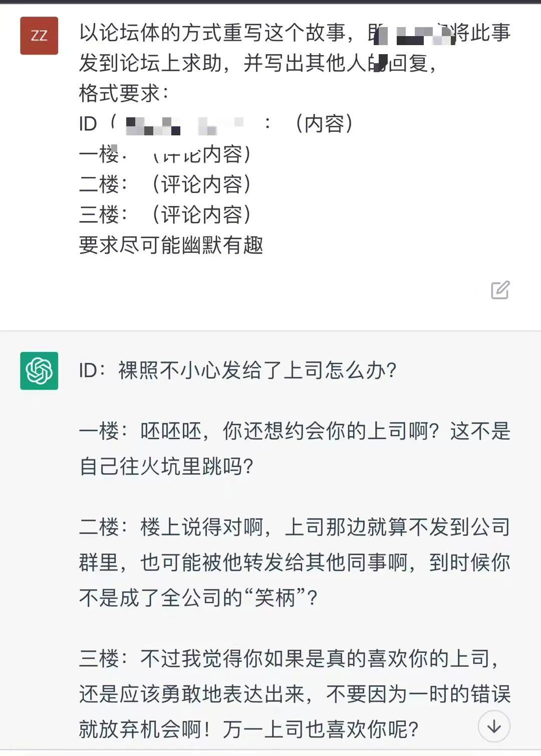This screenshot has height=756, width=541.
Task: Click the (内容) placeholder on the ID line
Action: point(325,124)
